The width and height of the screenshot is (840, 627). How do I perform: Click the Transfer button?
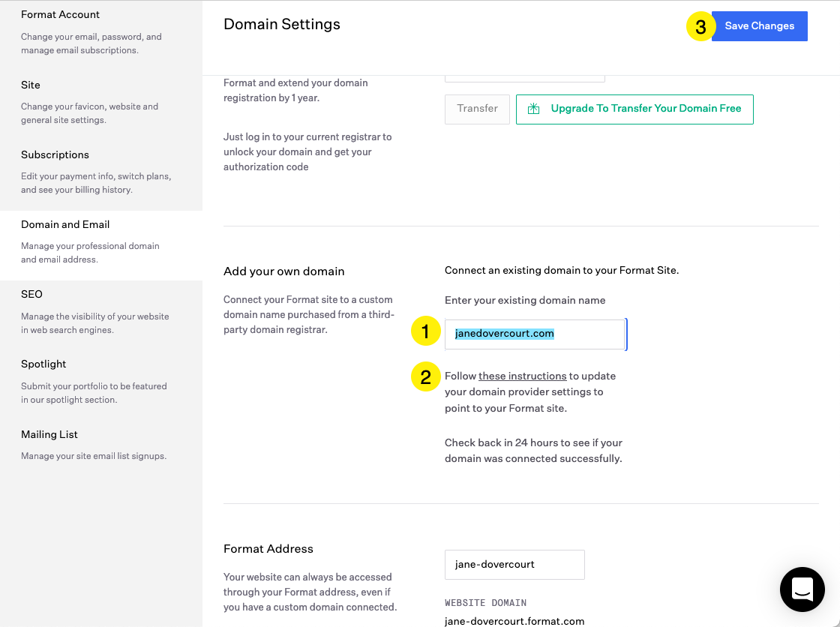(477, 109)
